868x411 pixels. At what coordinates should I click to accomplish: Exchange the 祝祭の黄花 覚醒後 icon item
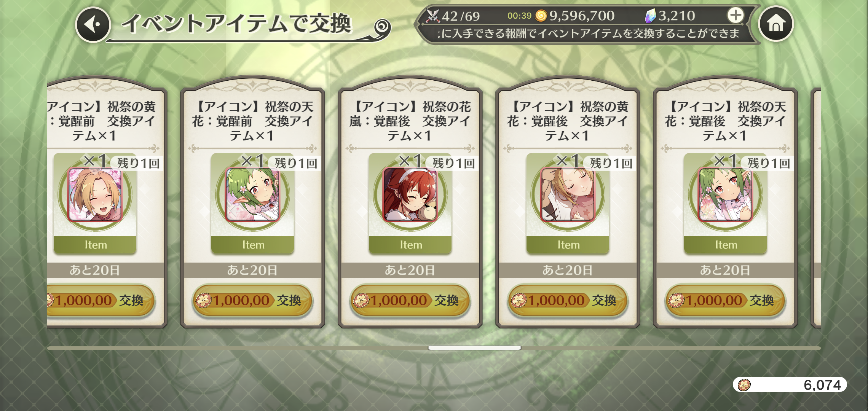pyautogui.click(x=568, y=301)
